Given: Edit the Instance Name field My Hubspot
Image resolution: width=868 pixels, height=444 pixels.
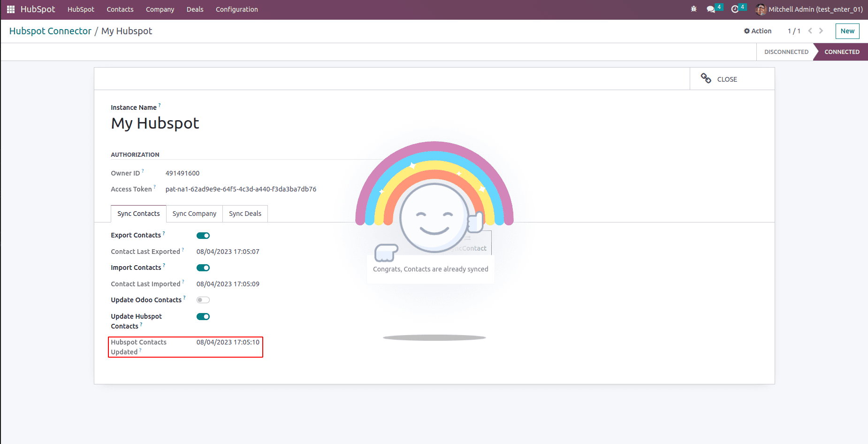Looking at the screenshot, I should coord(155,123).
